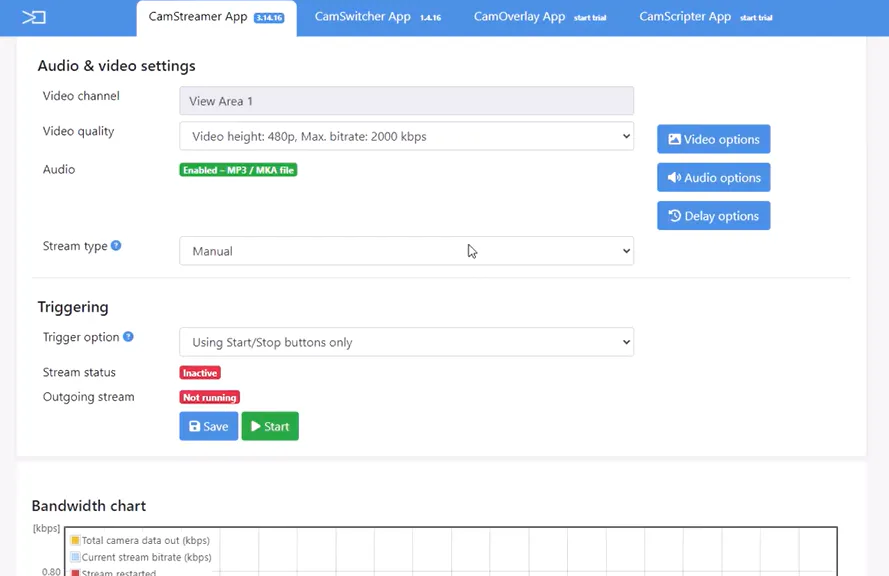Open the Trigger option dropdown
The height and width of the screenshot is (576, 889).
407,342
